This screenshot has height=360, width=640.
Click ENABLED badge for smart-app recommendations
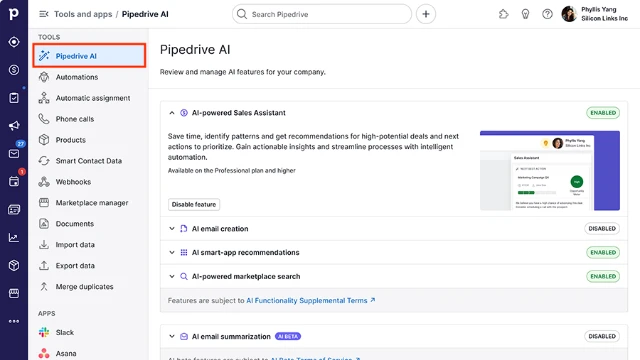click(603, 252)
